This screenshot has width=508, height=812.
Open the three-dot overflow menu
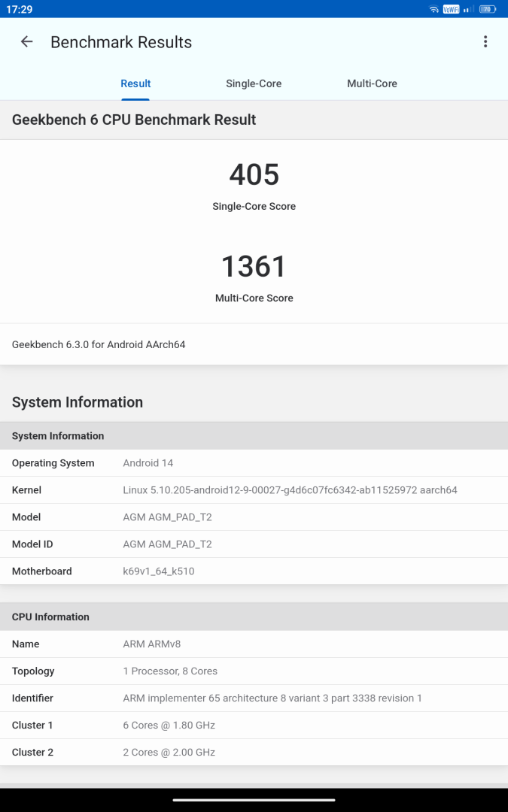coord(485,42)
